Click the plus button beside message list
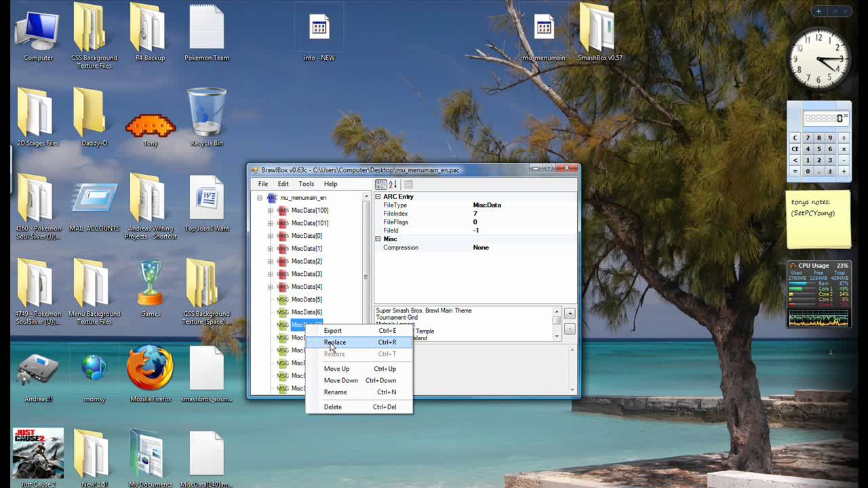 [x=570, y=314]
